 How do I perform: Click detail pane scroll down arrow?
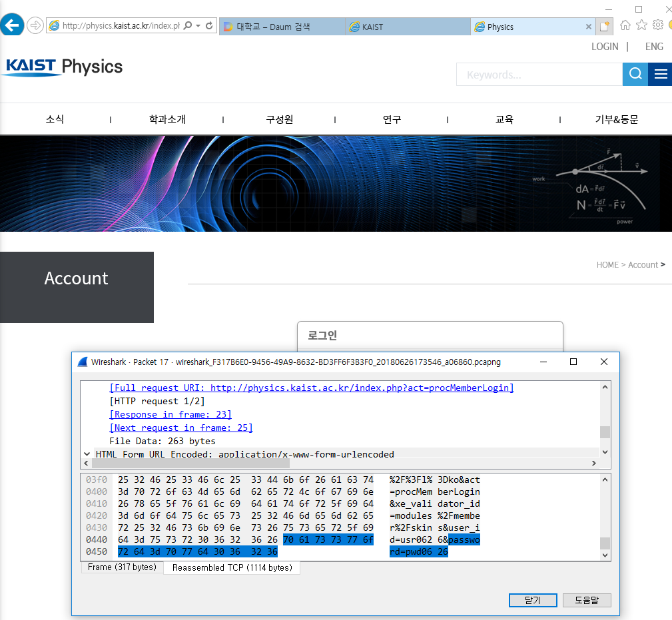point(605,452)
